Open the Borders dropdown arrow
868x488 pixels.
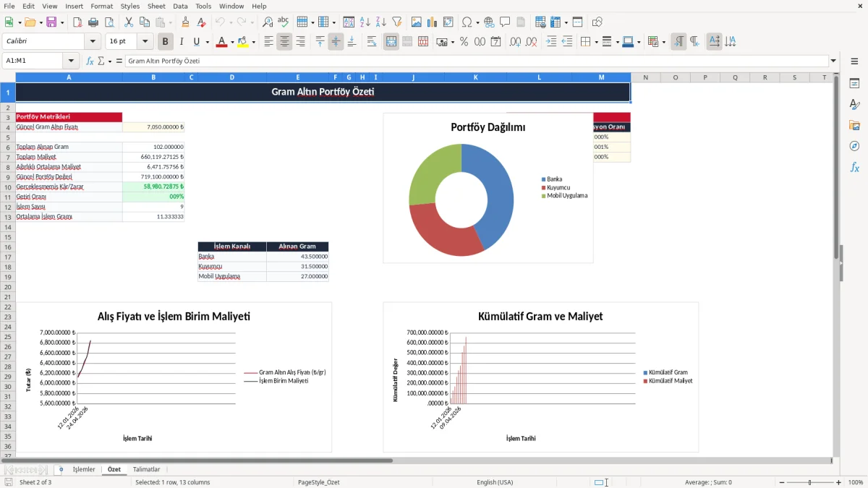click(595, 42)
